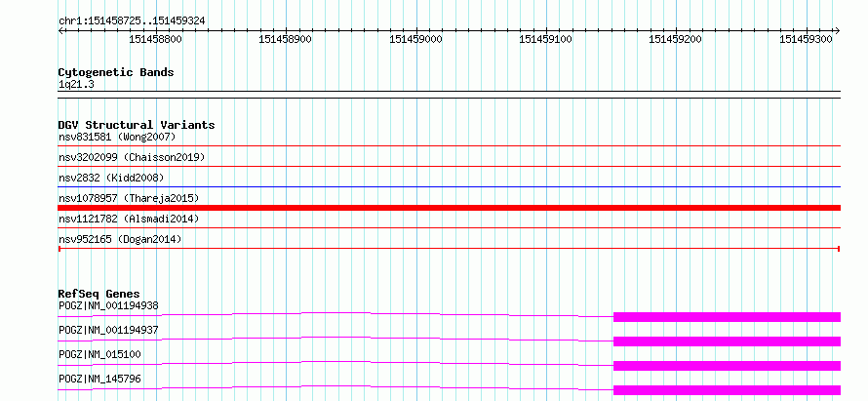Click the thin intron line of NM_001194937
This screenshot has width=868, height=401.
pos(336,338)
